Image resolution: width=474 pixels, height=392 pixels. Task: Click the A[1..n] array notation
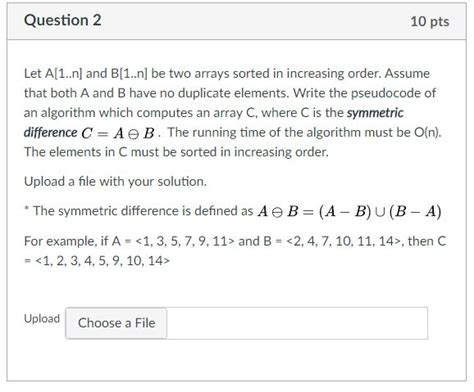tap(63, 74)
